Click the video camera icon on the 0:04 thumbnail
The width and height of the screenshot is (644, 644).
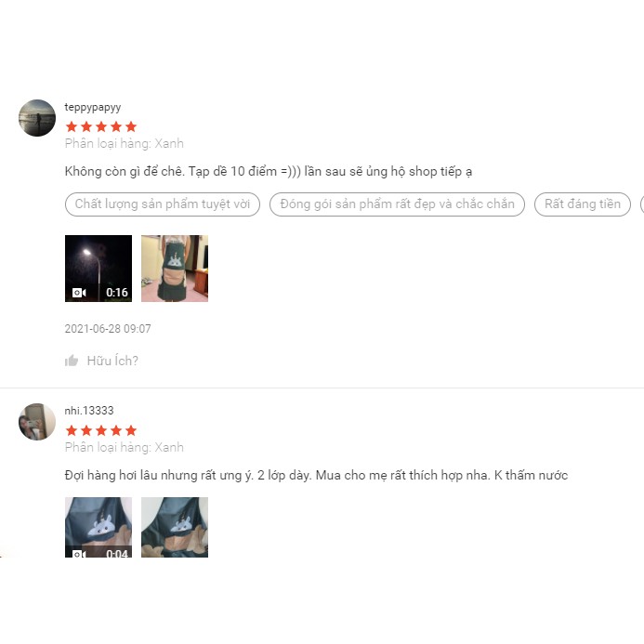pos(79,554)
